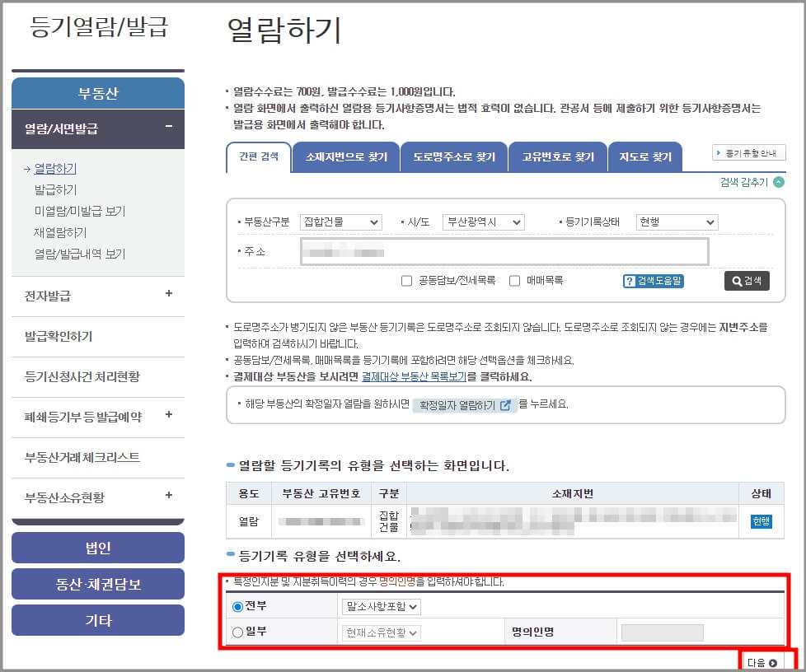The height and width of the screenshot is (672, 806).
Task: Check the 공동담보/전세목록 checkbox
Action: (x=405, y=281)
